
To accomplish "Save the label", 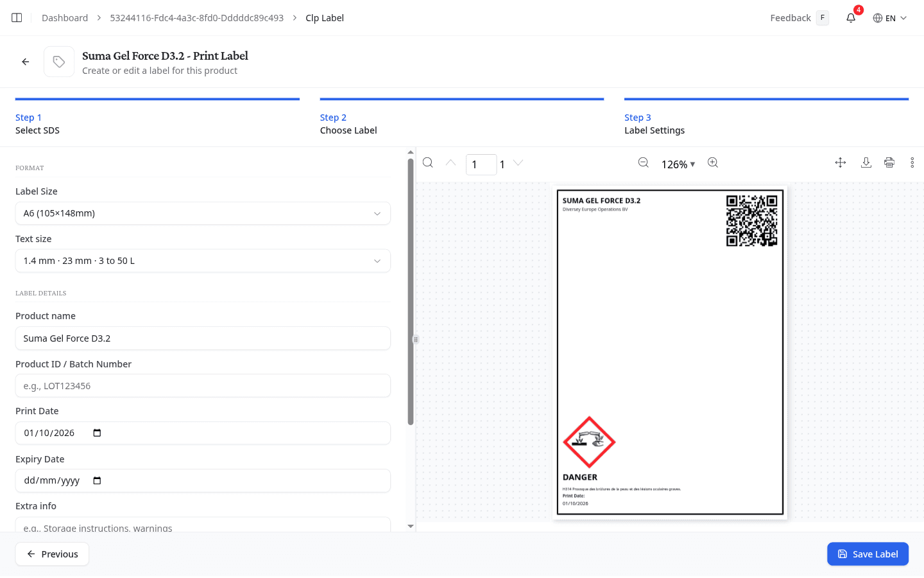I will 868,554.
